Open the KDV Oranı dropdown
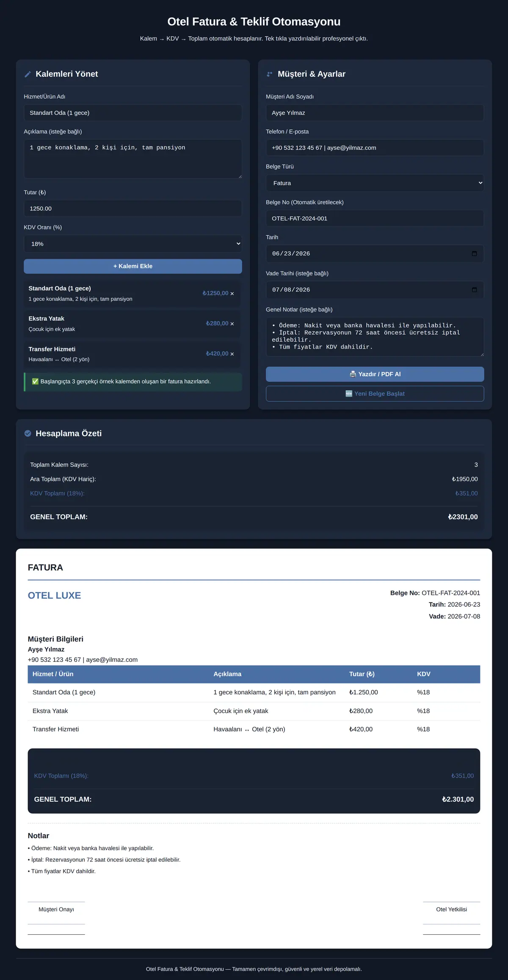The image size is (508, 980). pyautogui.click(x=133, y=244)
